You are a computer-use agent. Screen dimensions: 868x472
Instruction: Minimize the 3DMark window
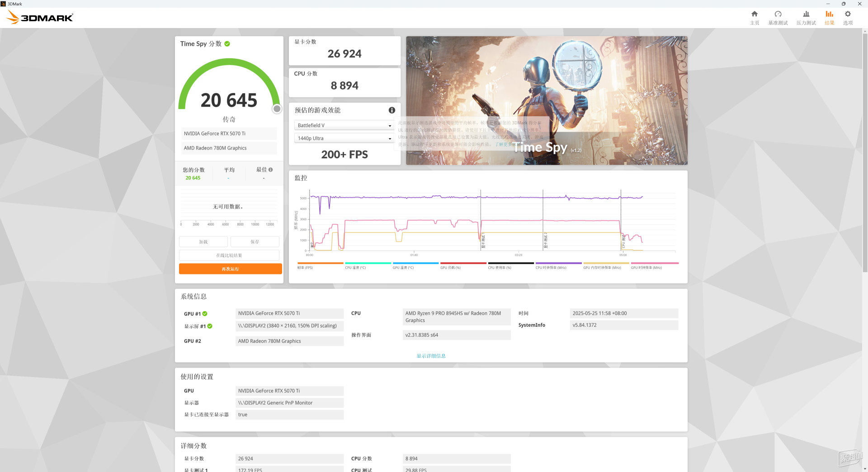[828, 4]
